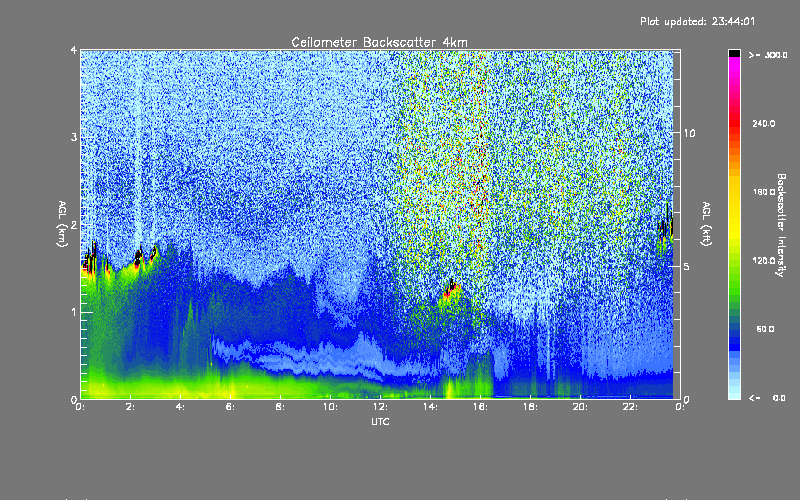Click the 'Backscatter Intensity' colorbar label

[x=781, y=225]
